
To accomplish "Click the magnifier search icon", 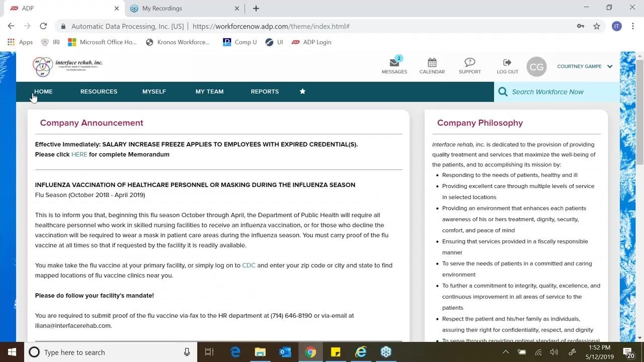I will tap(503, 92).
